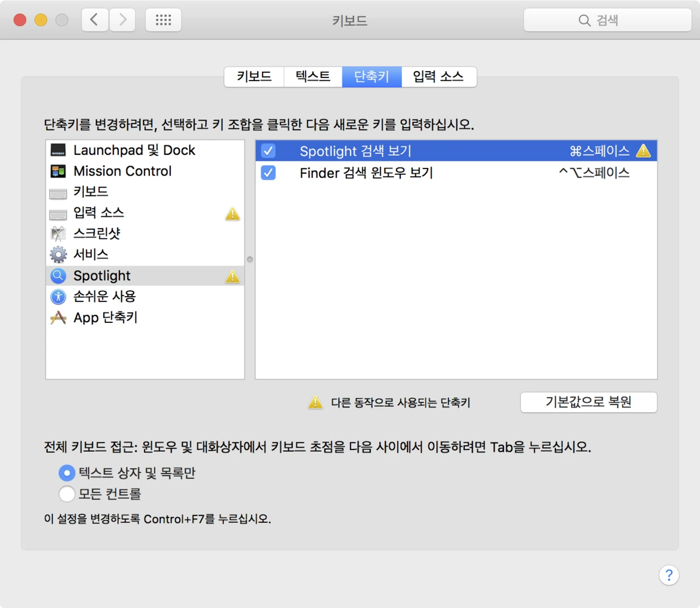Click the 입력 소스 keyboard icon

pos(58,215)
